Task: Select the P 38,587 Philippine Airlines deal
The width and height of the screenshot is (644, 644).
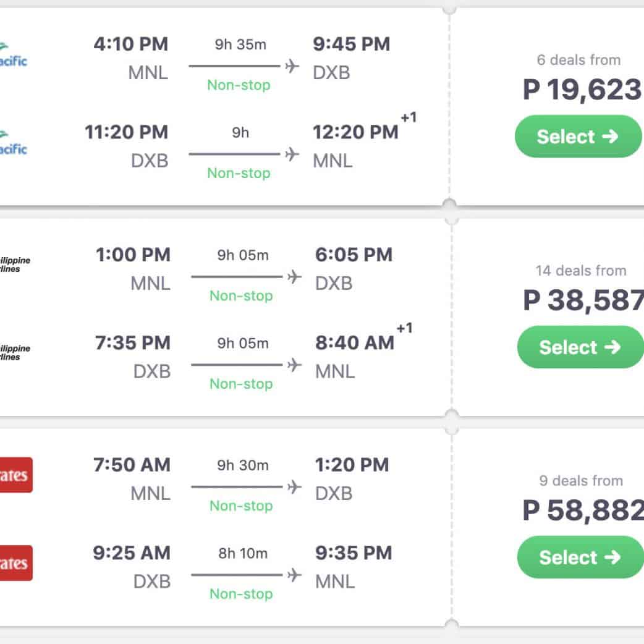Action: pos(580,347)
